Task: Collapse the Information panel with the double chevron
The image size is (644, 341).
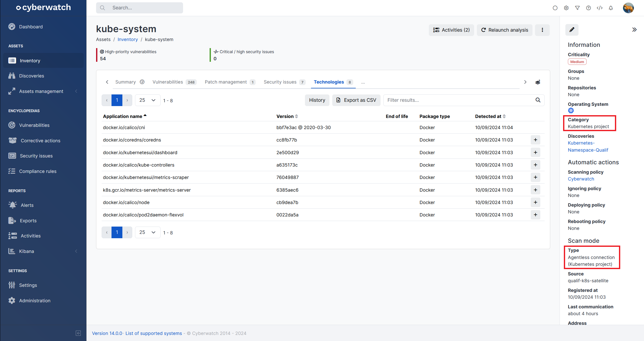Action: pyautogui.click(x=634, y=30)
